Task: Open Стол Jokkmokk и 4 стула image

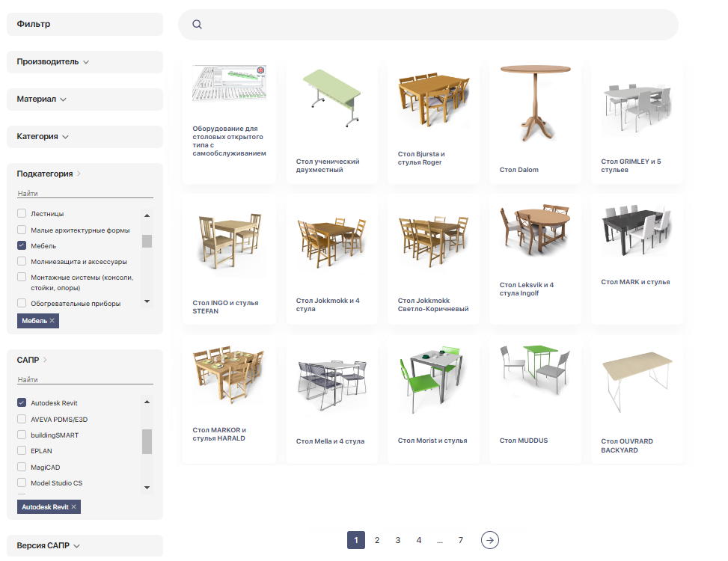Action: click(x=331, y=242)
